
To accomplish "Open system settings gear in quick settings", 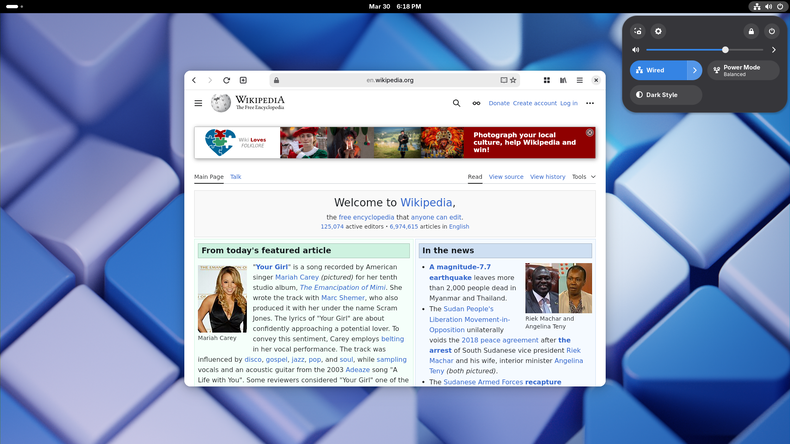I will coord(658,32).
